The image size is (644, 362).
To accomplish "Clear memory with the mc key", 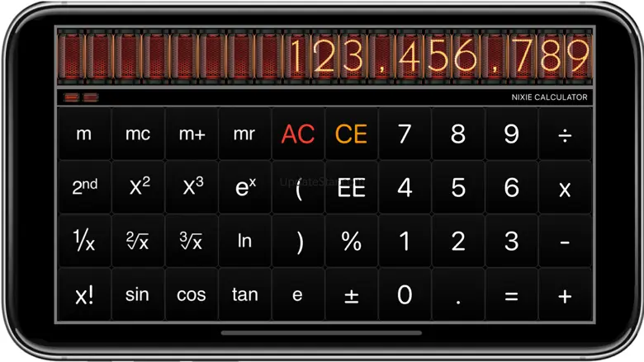I will (138, 134).
